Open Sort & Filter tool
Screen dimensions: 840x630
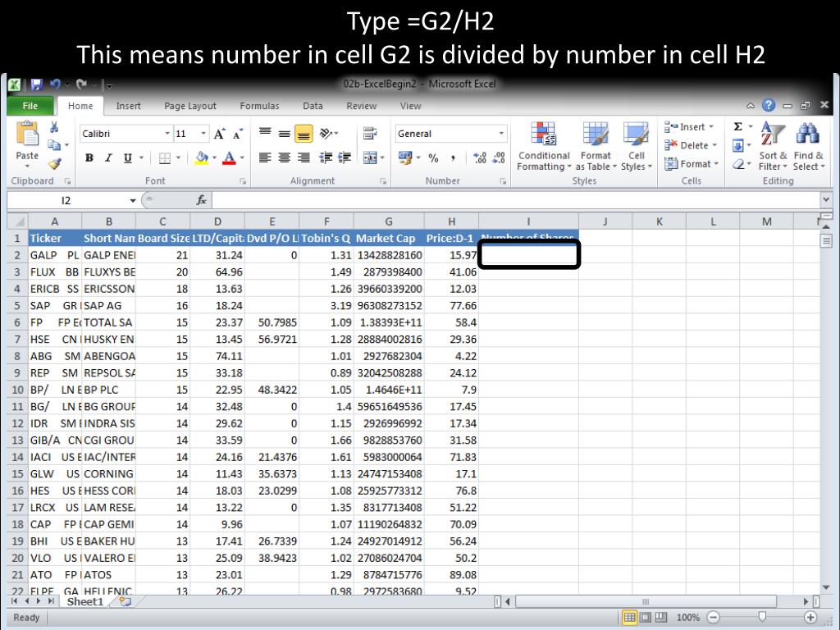point(773,144)
